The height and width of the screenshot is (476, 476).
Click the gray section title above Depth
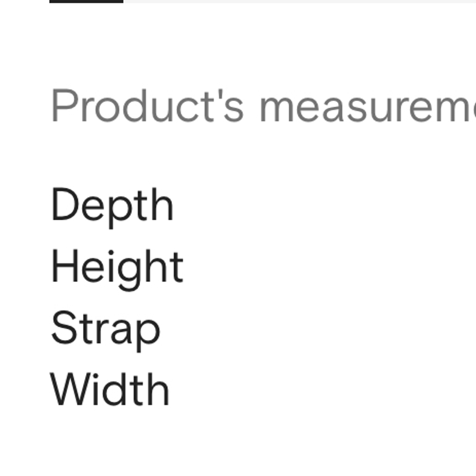[x=263, y=105]
